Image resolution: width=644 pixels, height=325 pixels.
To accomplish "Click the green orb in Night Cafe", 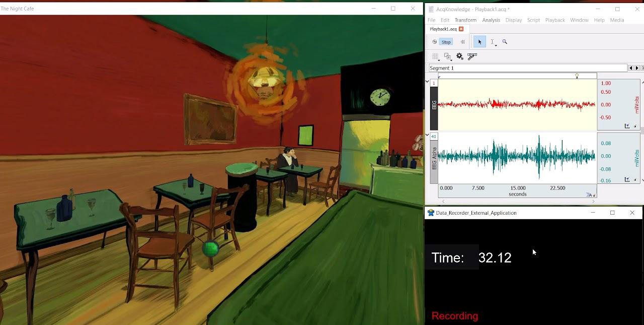I will (x=210, y=248).
